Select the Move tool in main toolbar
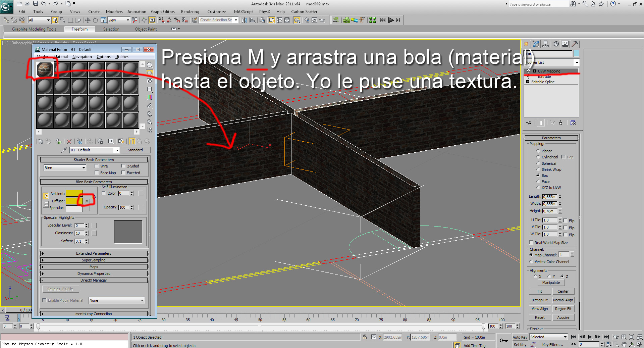The height and width of the screenshot is (348, 644). tap(88, 20)
